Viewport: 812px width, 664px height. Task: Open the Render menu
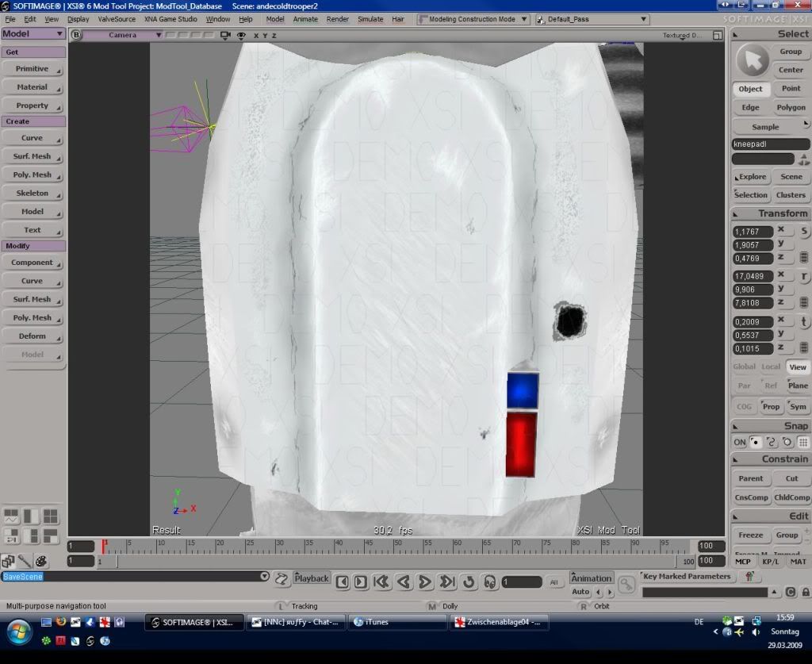click(338, 19)
